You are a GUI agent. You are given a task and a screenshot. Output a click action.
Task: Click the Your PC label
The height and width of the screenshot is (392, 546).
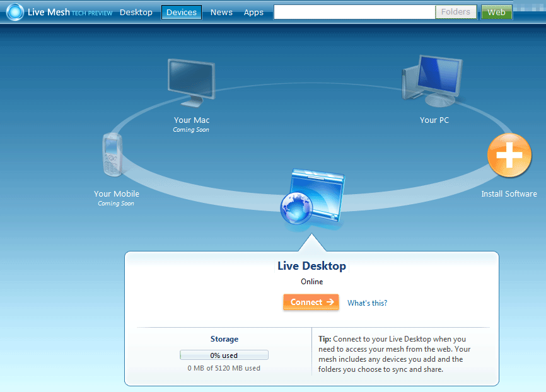pyautogui.click(x=434, y=120)
